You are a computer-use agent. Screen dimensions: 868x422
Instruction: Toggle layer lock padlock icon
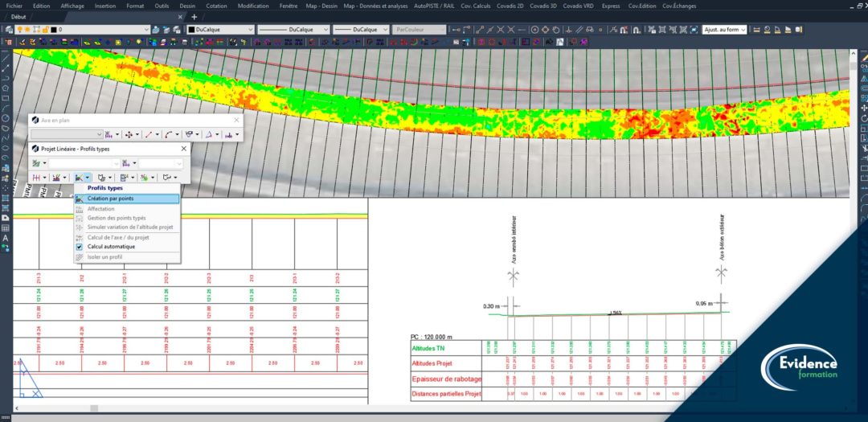pos(45,30)
